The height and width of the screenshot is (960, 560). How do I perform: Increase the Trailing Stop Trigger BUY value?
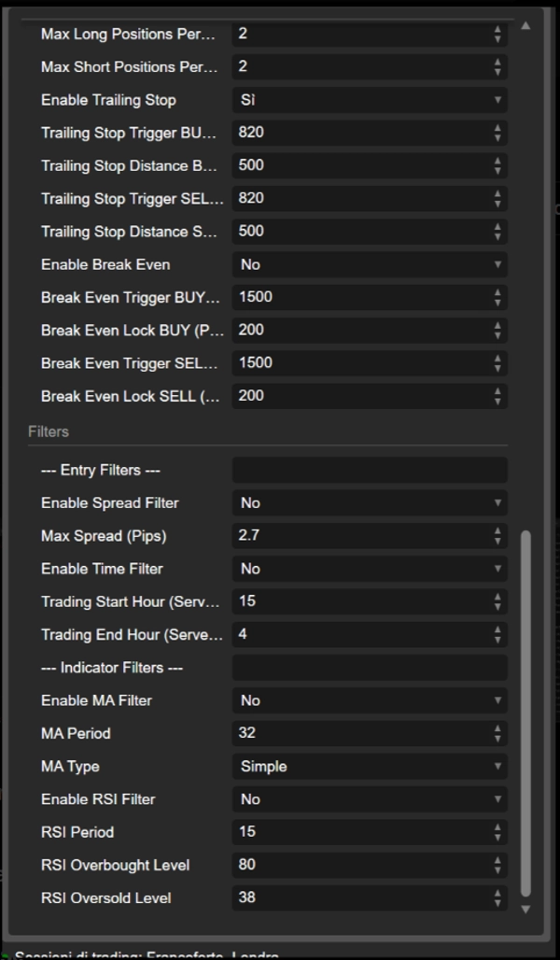[497, 129]
